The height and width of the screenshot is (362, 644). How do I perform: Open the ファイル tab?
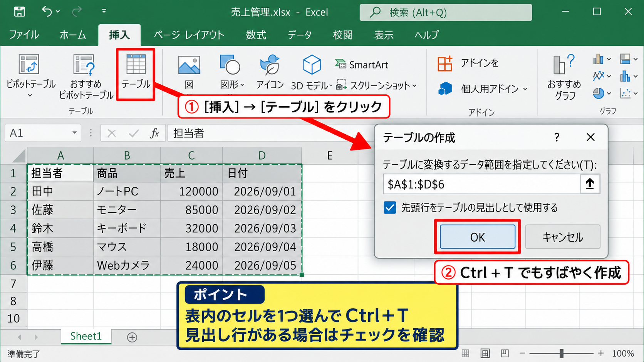(x=24, y=35)
